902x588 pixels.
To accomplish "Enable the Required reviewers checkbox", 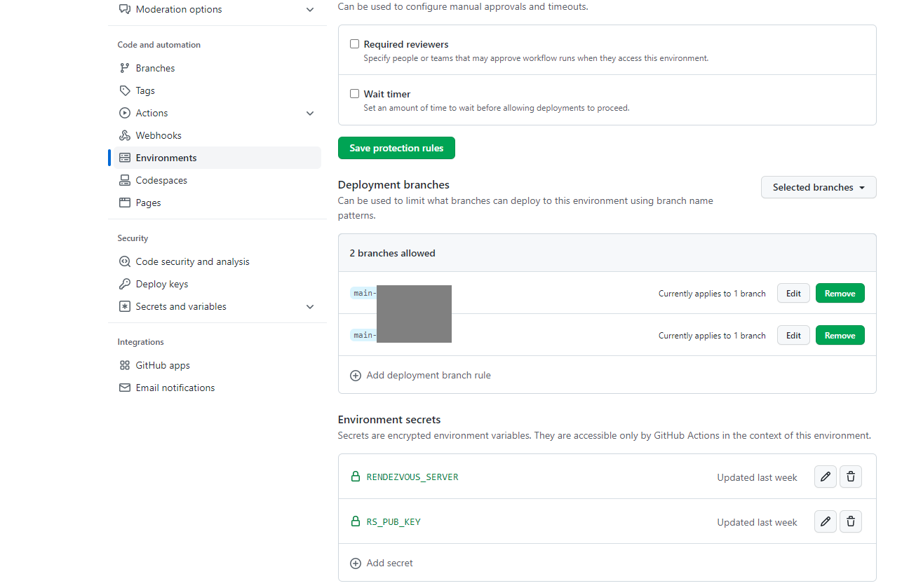I will [x=354, y=43].
